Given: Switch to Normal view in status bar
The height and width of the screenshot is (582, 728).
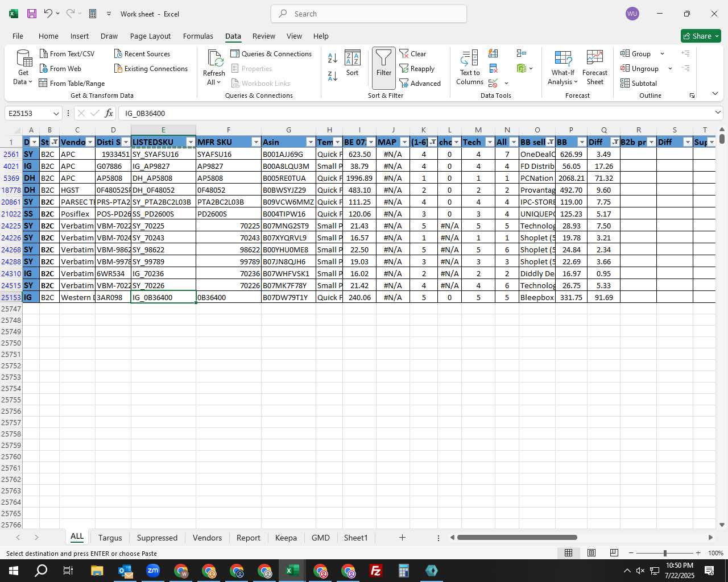Looking at the screenshot, I should point(568,553).
